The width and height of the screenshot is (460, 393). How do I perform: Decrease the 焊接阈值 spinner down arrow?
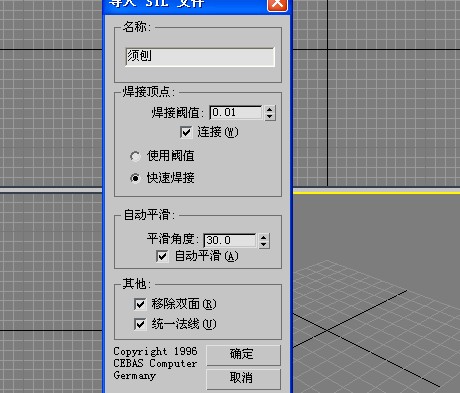270,116
